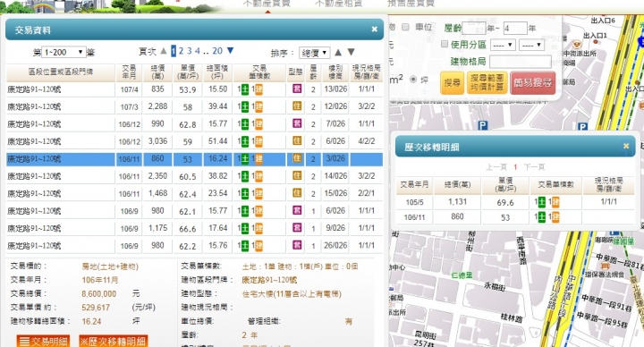The image size is (644, 347).
Task: Click the 總價(萬) column header in 交易資料
Action: (157, 72)
